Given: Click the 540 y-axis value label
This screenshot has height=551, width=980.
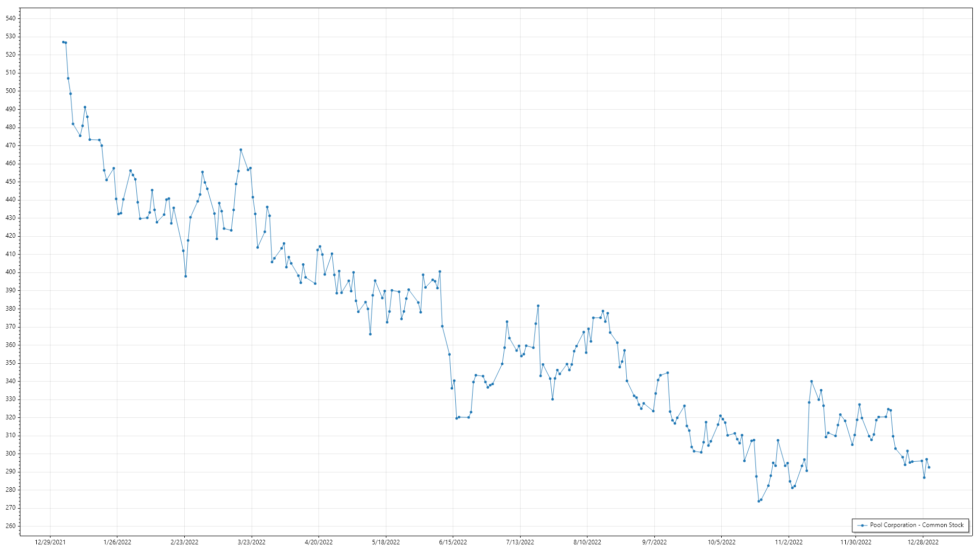Looking at the screenshot, I should pos(11,18).
